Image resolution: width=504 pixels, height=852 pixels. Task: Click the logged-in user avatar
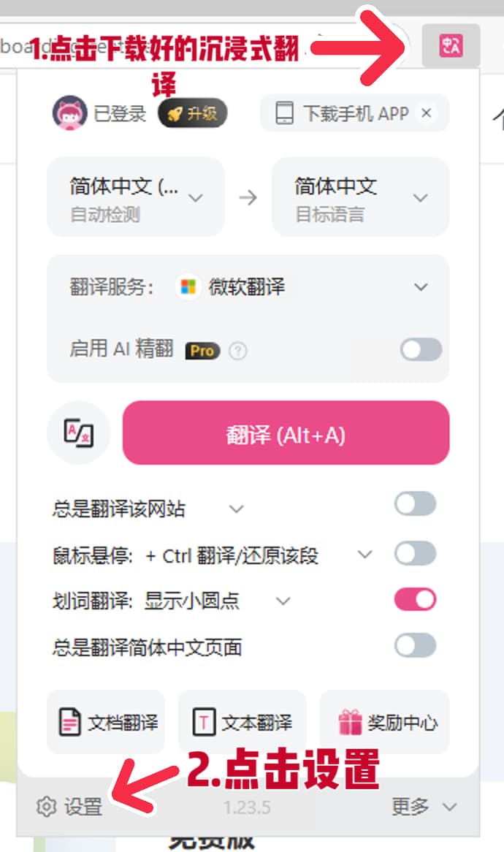[x=70, y=113]
